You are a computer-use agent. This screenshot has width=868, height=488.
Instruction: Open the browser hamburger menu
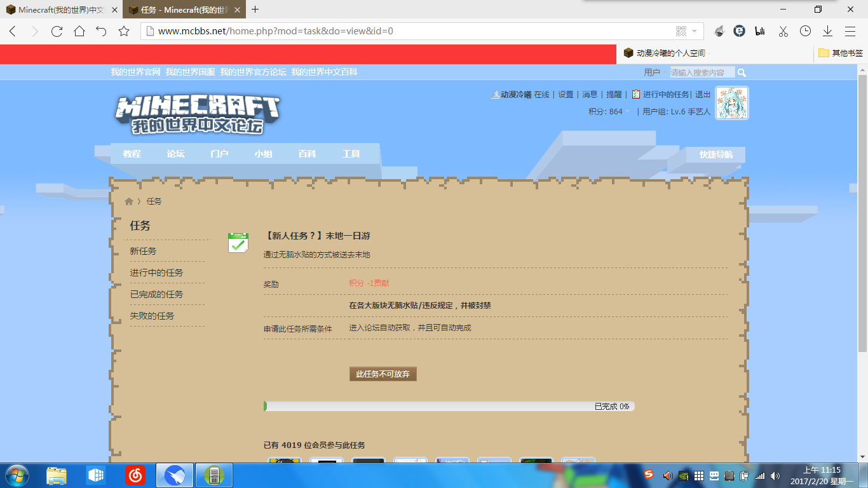tap(850, 31)
